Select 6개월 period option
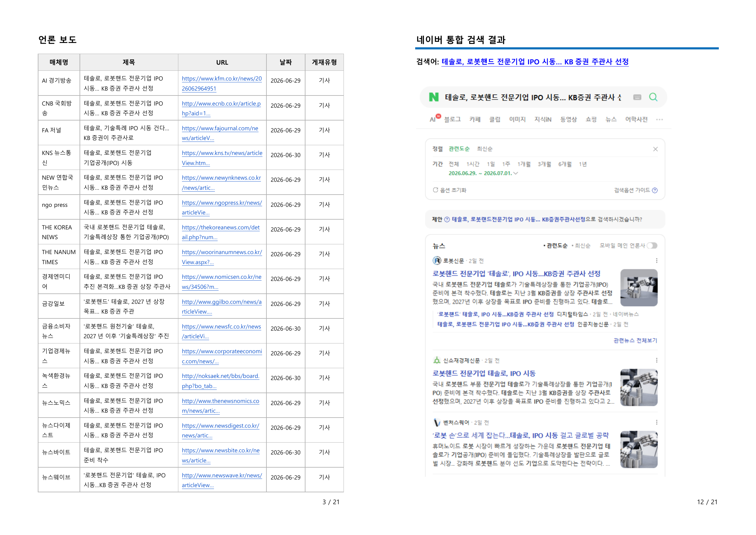 [565, 164]
